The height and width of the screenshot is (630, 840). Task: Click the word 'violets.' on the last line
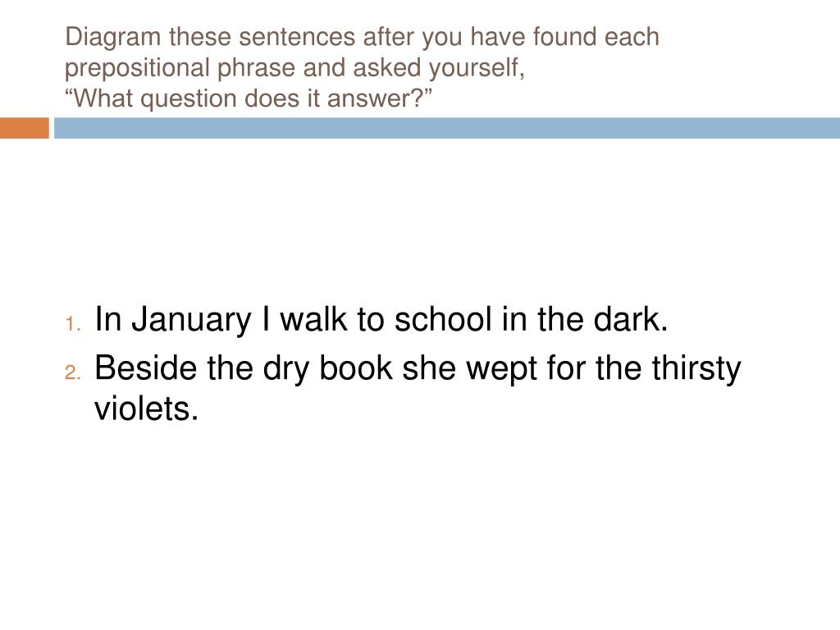pyautogui.click(x=146, y=409)
